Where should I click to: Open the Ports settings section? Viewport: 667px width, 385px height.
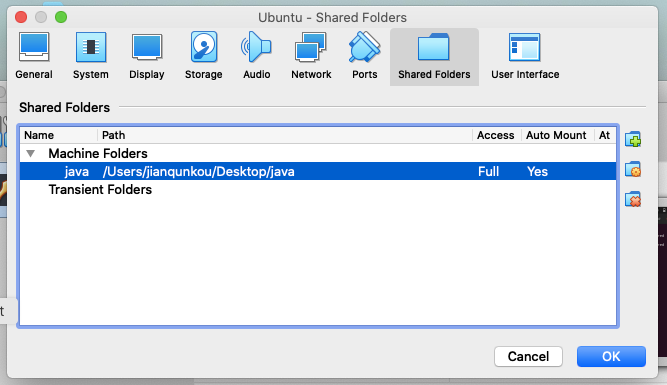click(365, 57)
